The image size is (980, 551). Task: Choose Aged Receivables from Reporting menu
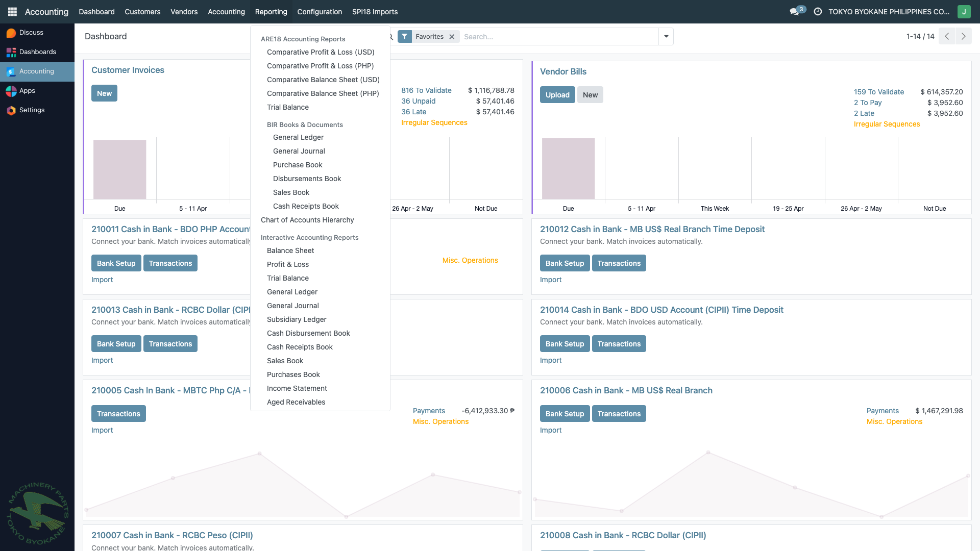tap(296, 402)
